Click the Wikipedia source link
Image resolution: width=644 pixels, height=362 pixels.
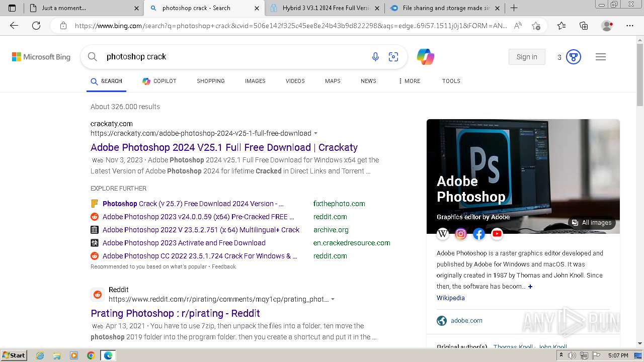coord(450,298)
